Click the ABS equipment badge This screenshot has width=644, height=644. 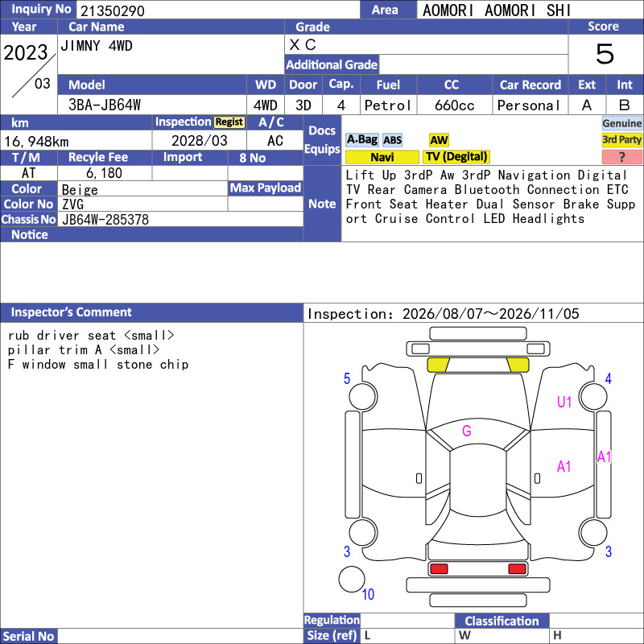click(x=392, y=140)
